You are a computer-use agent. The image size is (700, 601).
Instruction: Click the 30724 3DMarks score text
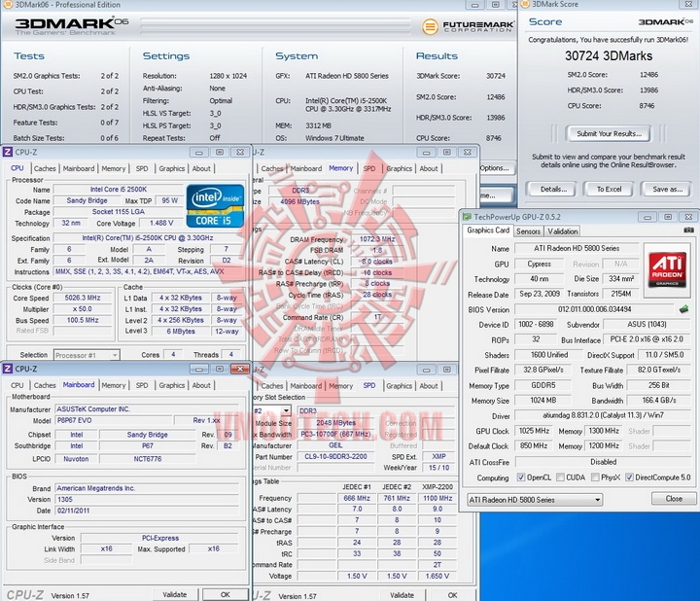[x=609, y=55]
